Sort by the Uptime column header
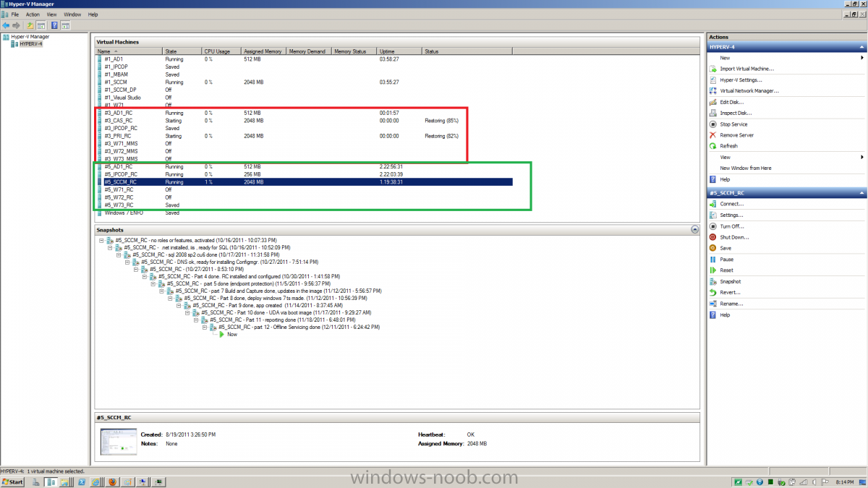Viewport: 868px width, 488px height. (399, 51)
